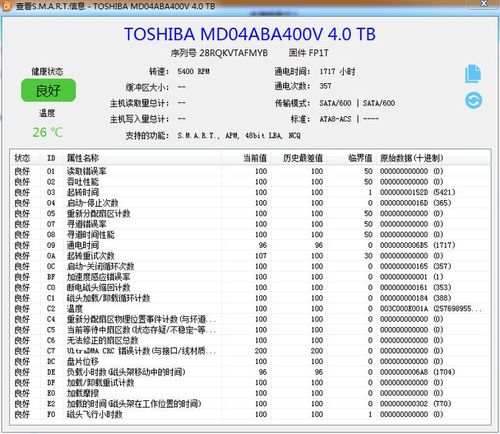Click the SATA/600 | SATA/600 transfer mode value
Screen dimensions: 500x434
[x=357, y=103]
